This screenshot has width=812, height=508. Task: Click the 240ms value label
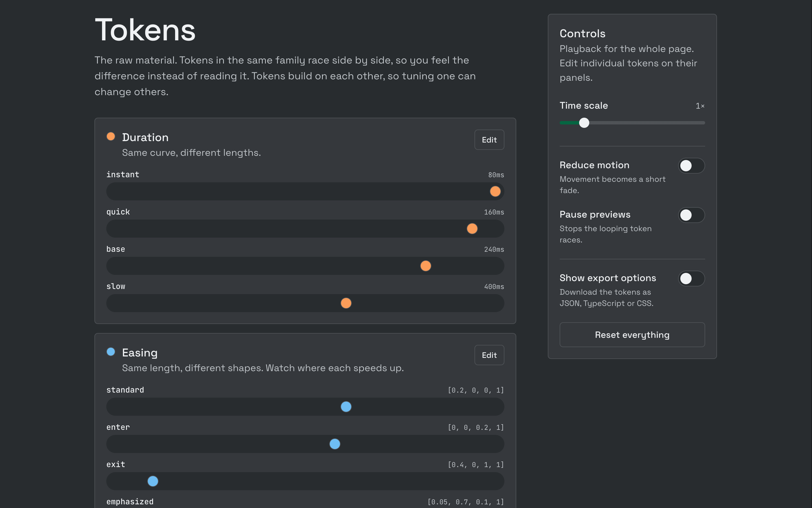(x=494, y=250)
